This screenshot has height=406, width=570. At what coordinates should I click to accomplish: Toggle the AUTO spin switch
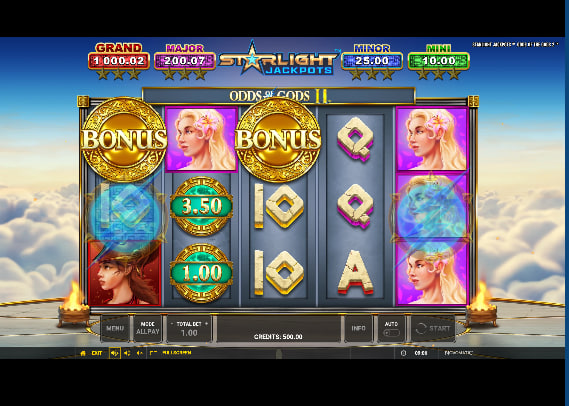392,333
